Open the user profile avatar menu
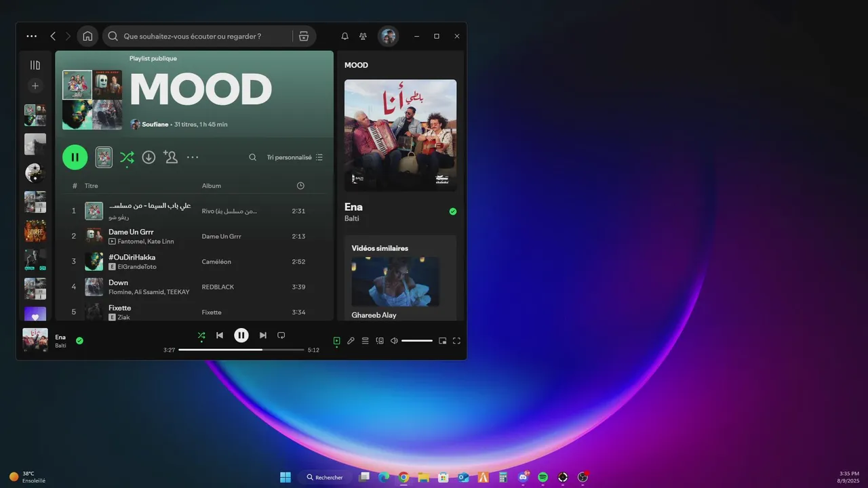 click(x=389, y=36)
